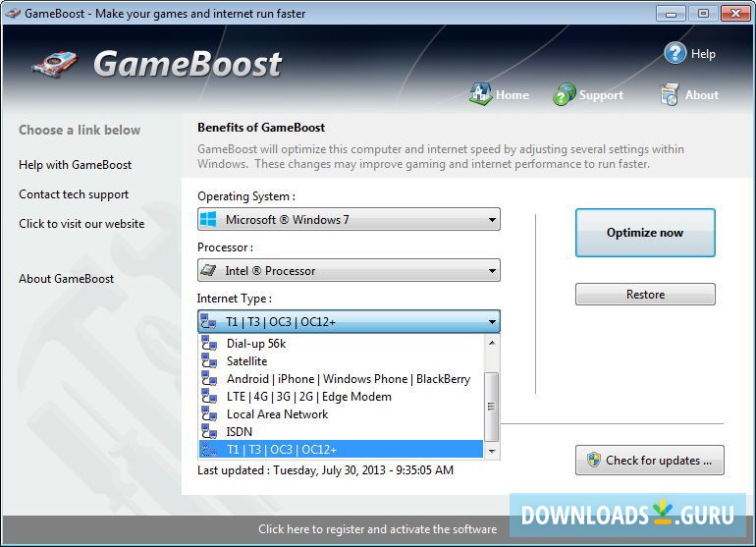
Task: Select Dial-up 56k internet type
Action: coord(341,343)
